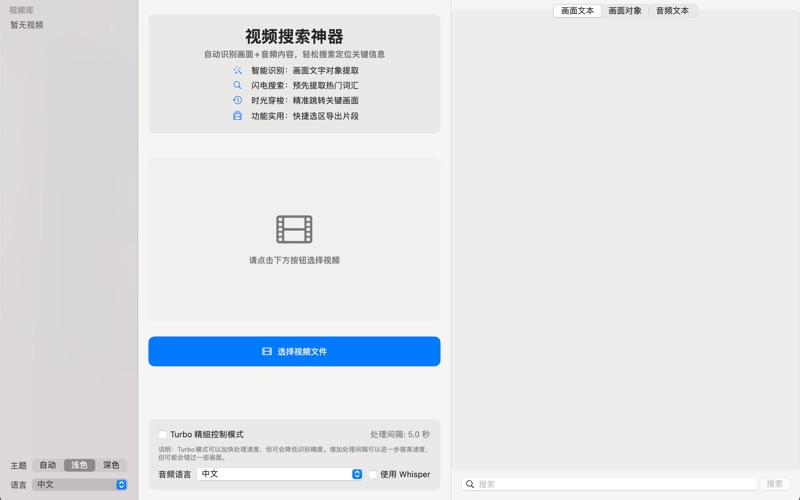Click the 视频库 sidebar heading

point(21,10)
